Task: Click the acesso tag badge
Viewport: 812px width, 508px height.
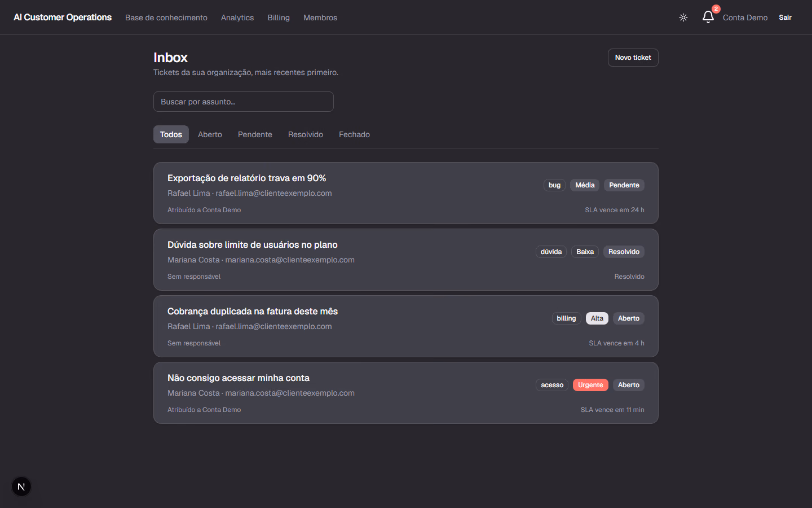Action: coord(552,385)
